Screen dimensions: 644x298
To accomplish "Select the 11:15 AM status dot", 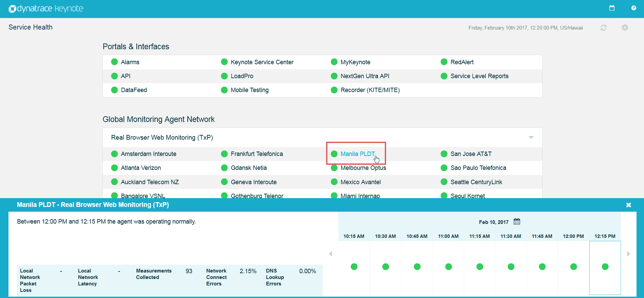I will (x=479, y=267).
